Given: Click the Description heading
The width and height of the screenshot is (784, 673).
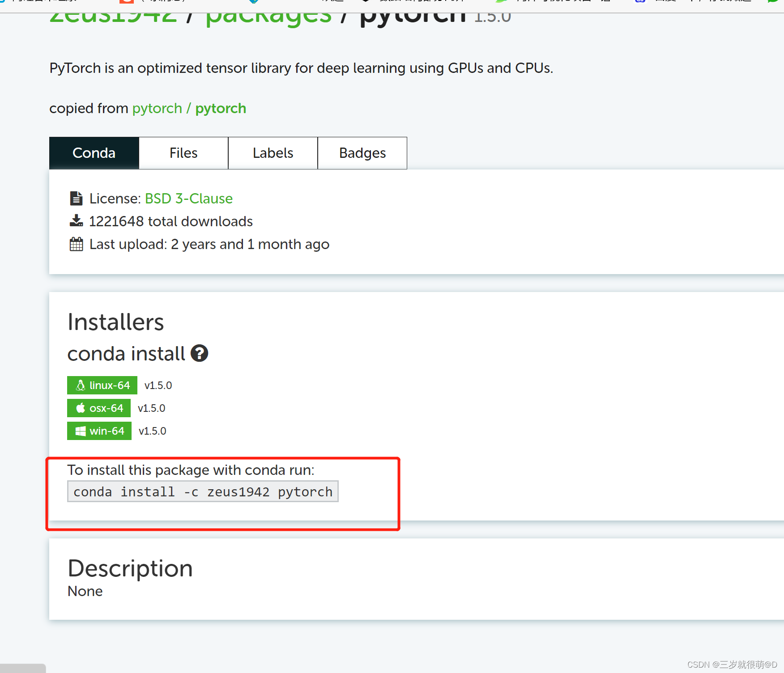Looking at the screenshot, I should 130,568.
